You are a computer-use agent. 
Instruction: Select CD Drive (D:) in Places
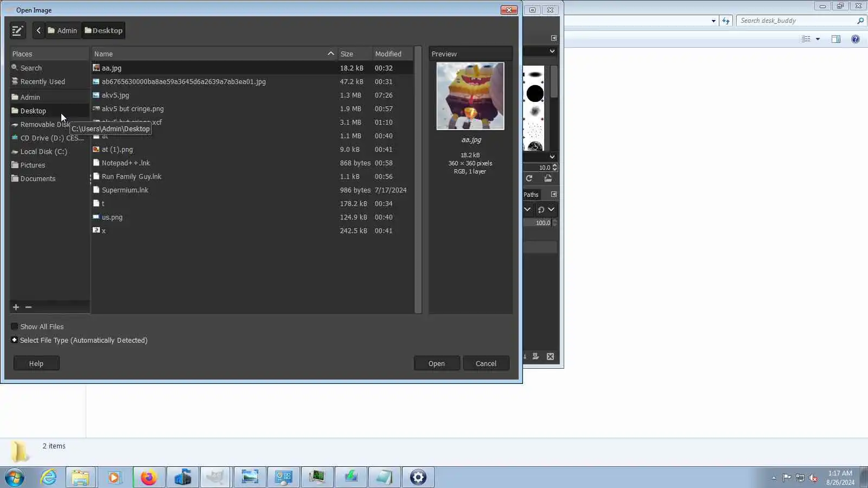(x=49, y=138)
